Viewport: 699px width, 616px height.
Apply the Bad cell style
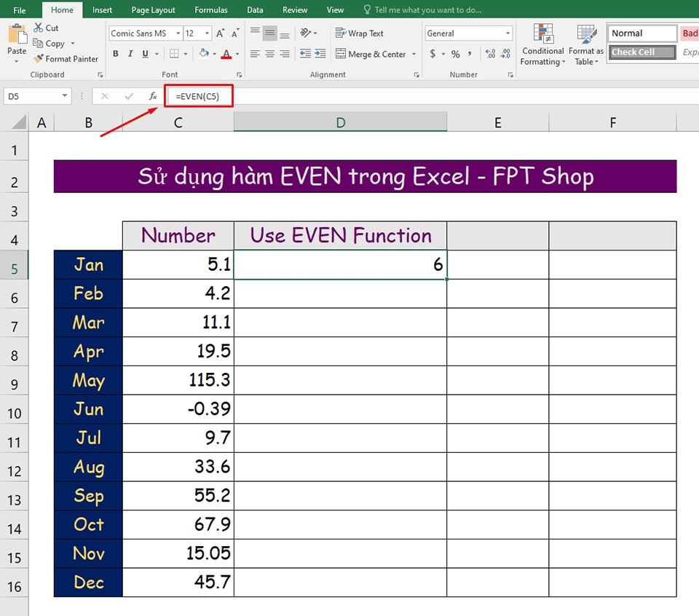[x=690, y=33]
